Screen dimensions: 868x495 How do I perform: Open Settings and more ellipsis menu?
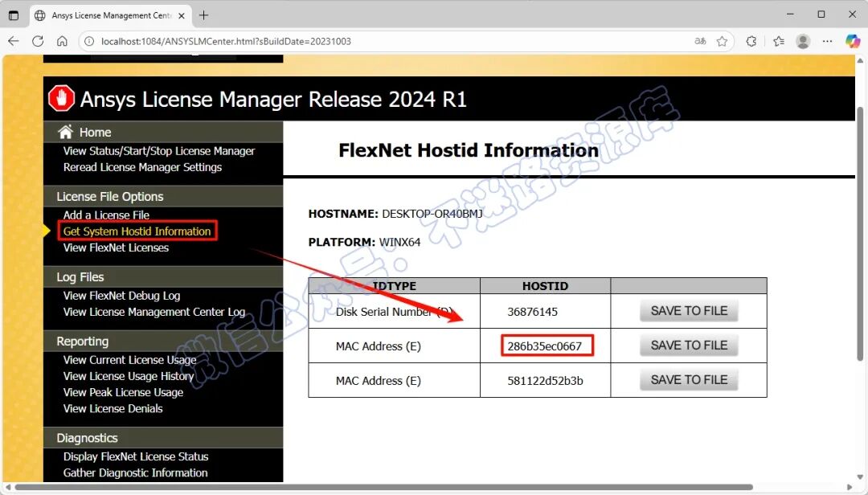pyautogui.click(x=828, y=41)
